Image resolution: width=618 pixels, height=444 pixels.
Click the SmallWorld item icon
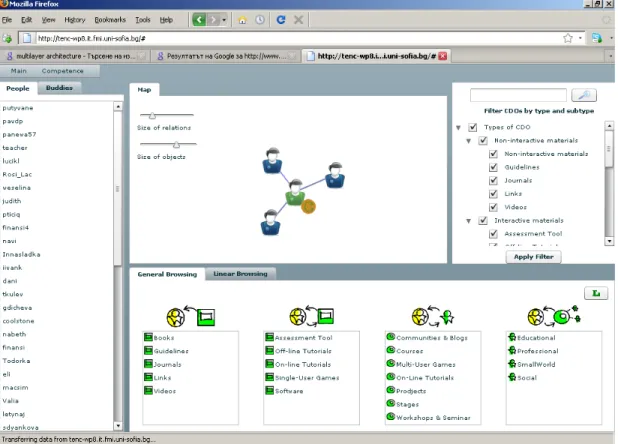point(512,364)
